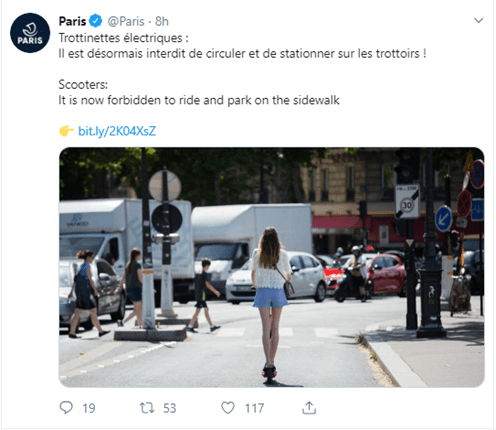496x430 pixels.
Task: Click the 8h timestamp
Action: tap(162, 21)
